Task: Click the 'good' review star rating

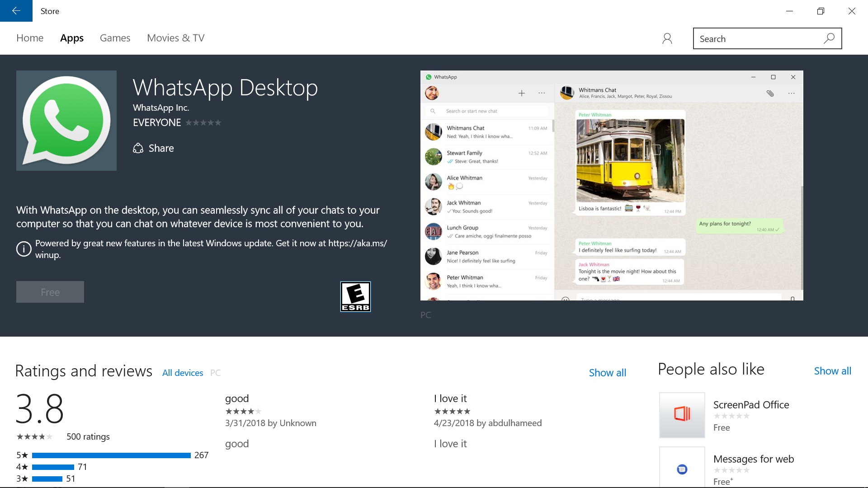Action: (x=243, y=411)
